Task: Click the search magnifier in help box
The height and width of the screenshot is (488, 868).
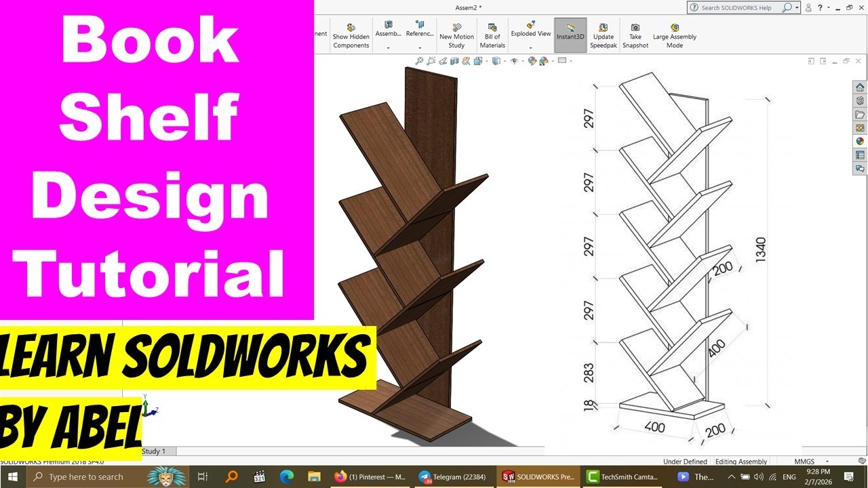Action: tap(787, 7)
